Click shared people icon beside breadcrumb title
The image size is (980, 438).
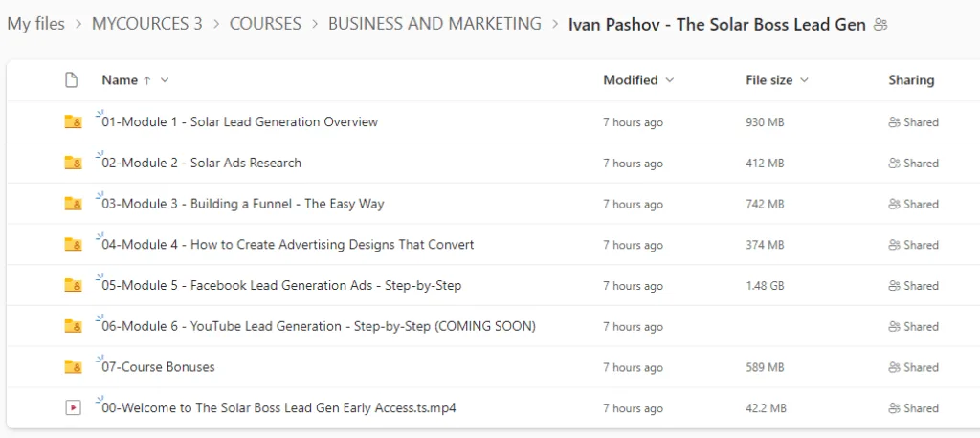pos(880,25)
